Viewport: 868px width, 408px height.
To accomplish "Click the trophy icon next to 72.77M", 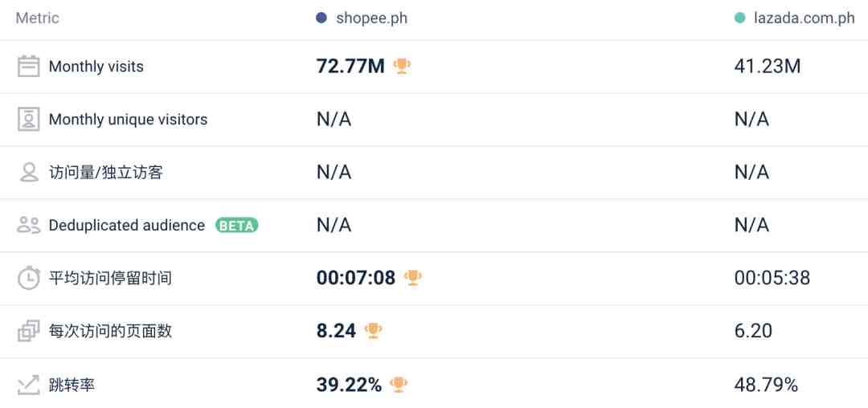I will pyautogui.click(x=402, y=67).
